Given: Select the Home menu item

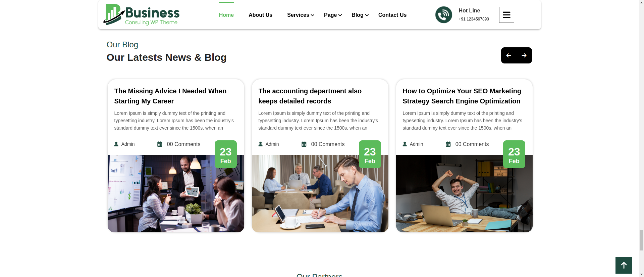Looking at the screenshot, I should 226,15.
